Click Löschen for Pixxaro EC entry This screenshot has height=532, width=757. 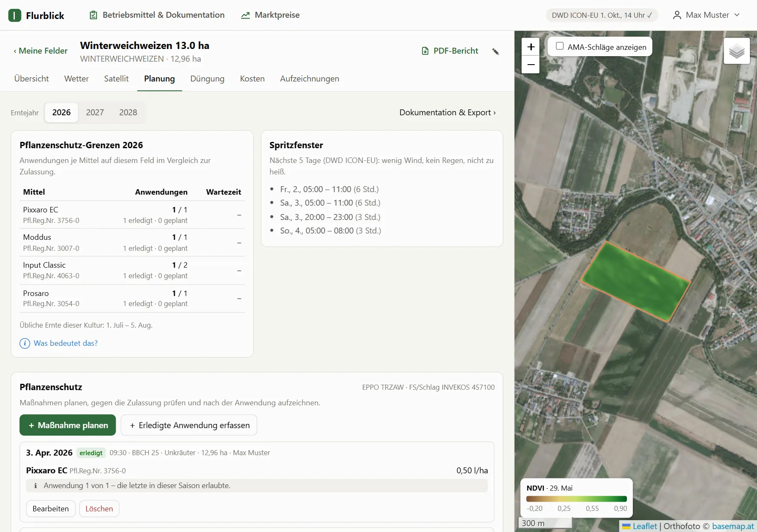point(99,509)
